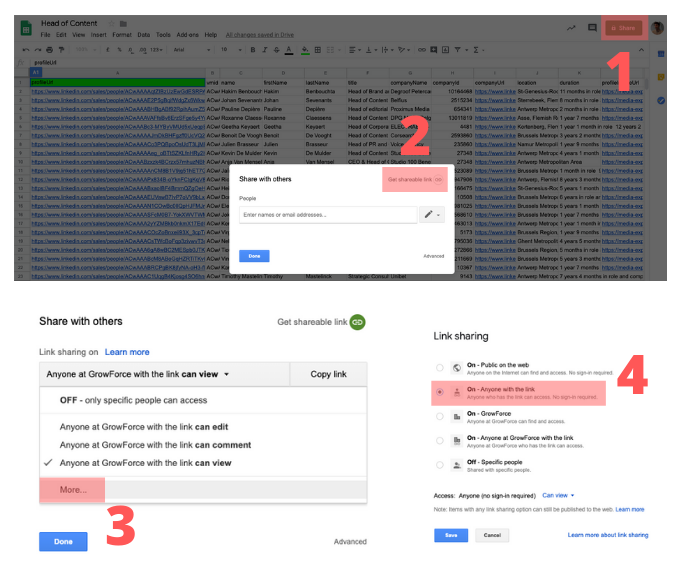
Task: Choose 'Anyone at GrowForce with the link can edit'
Action: (203, 427)
